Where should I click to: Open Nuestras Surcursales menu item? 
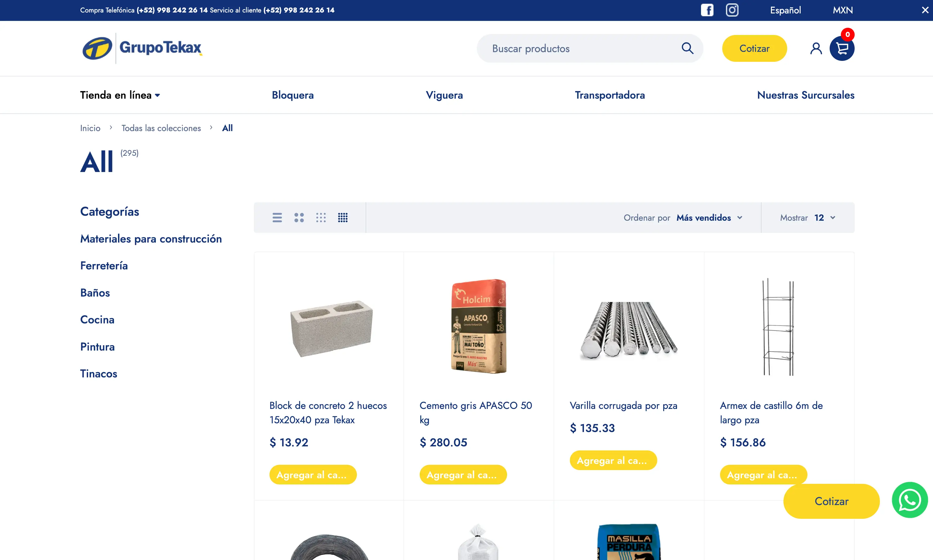[x=805, y=95]
